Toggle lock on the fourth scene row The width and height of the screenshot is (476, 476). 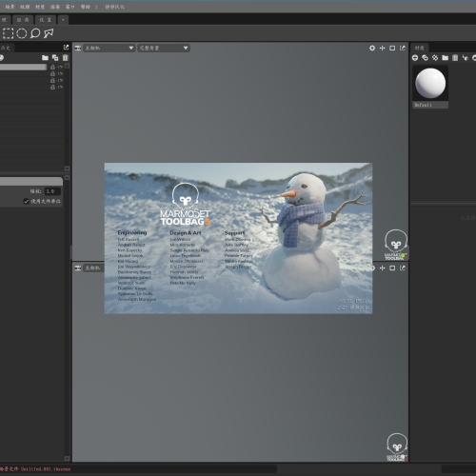(52, 87)
